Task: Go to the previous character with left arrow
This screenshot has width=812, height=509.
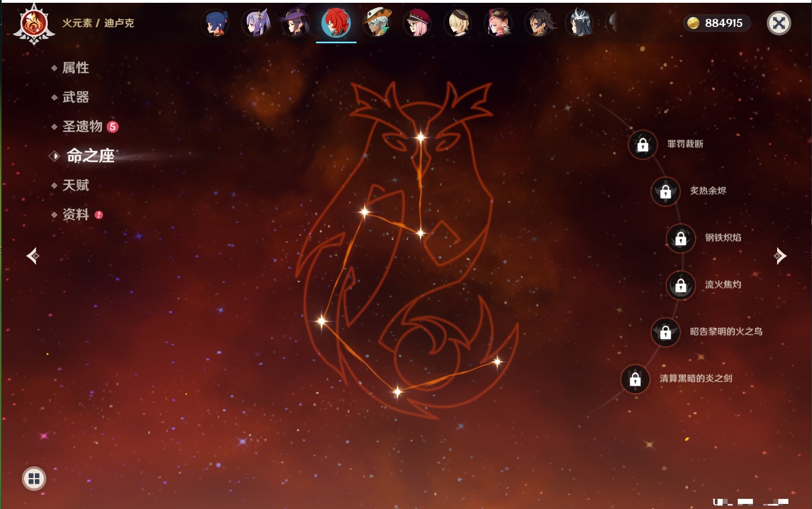Action: (33, 256)
